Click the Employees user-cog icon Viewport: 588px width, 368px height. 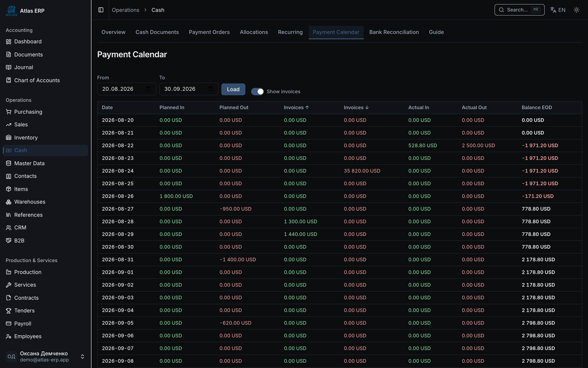click(9, 336)
